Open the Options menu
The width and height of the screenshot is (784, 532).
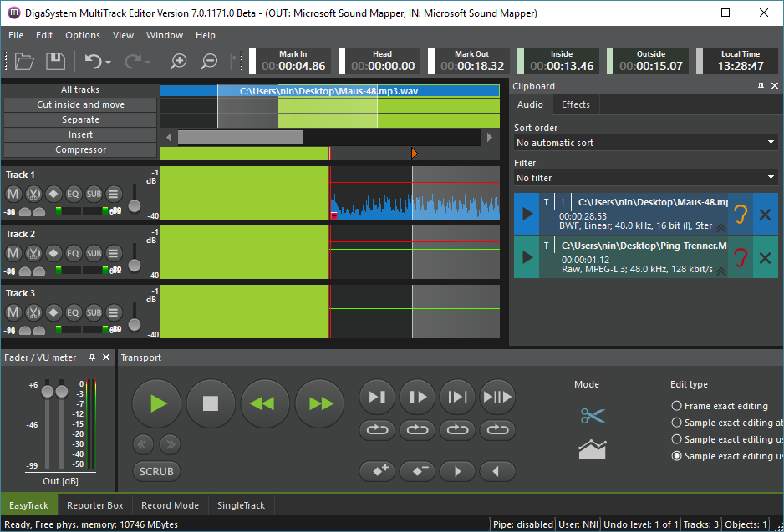[x=83, y=35]
